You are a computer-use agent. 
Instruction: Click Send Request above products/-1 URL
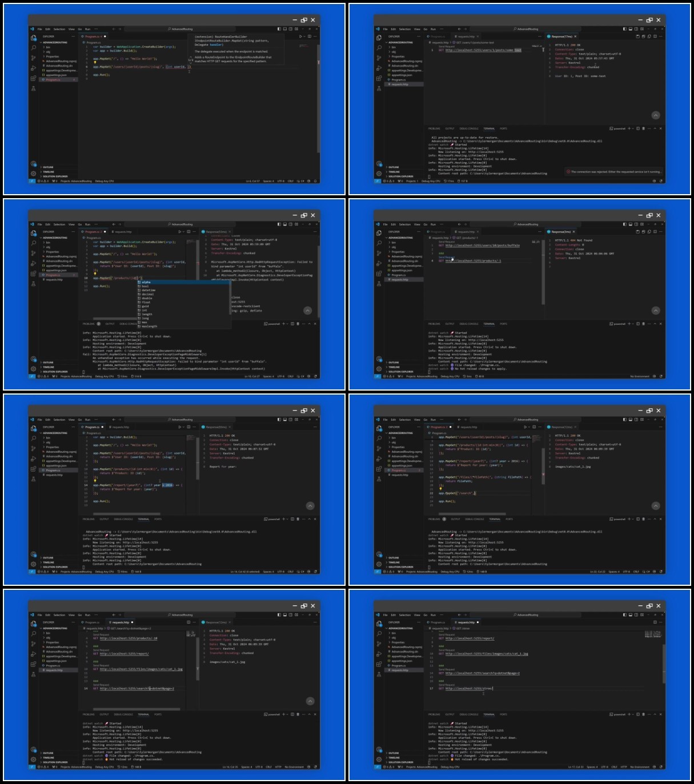[x=447, y=258]
